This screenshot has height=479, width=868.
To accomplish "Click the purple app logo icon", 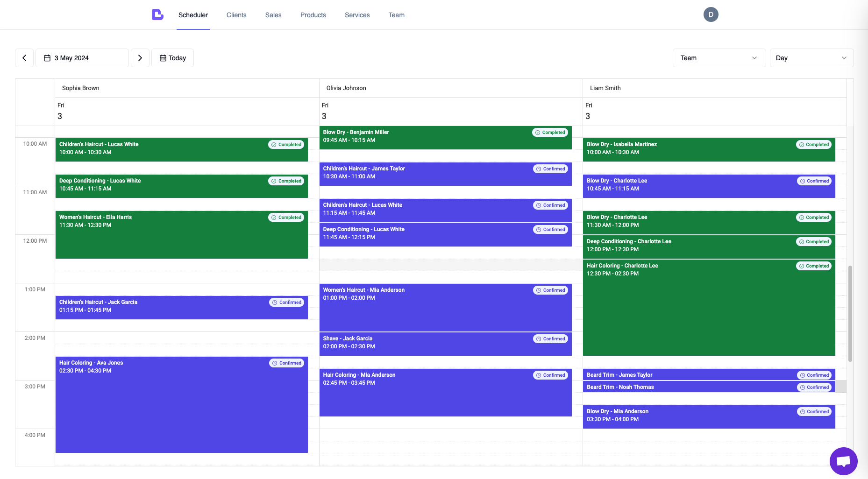I will click(157, 14).
